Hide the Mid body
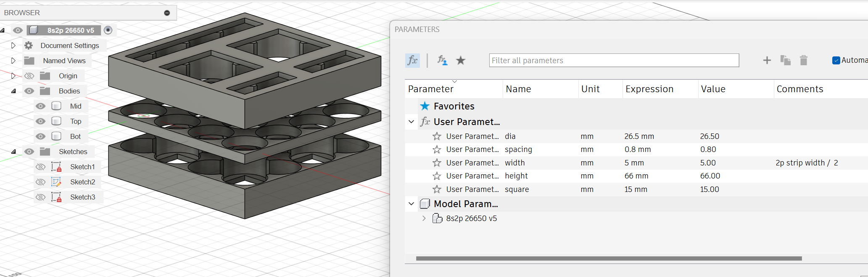 40,106
